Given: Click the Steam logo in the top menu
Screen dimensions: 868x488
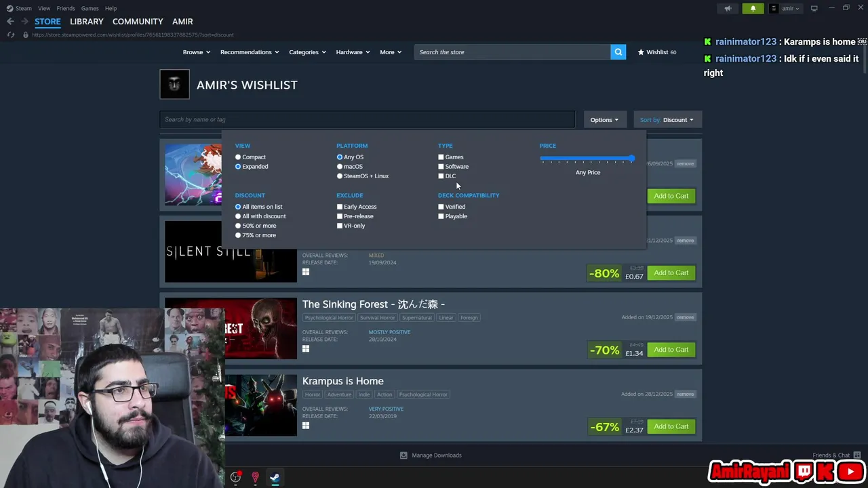Looking at the screenshot, I should click(x=9, y=8).
